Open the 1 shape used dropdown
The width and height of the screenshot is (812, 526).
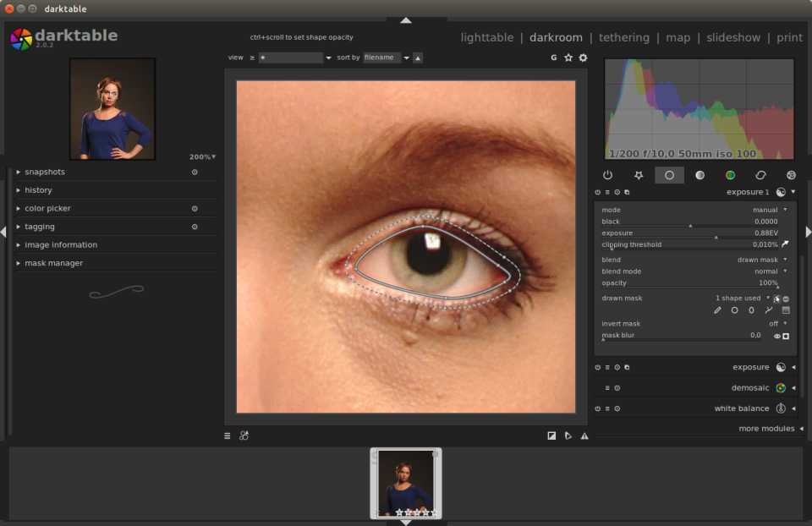[x=742, y=299]
